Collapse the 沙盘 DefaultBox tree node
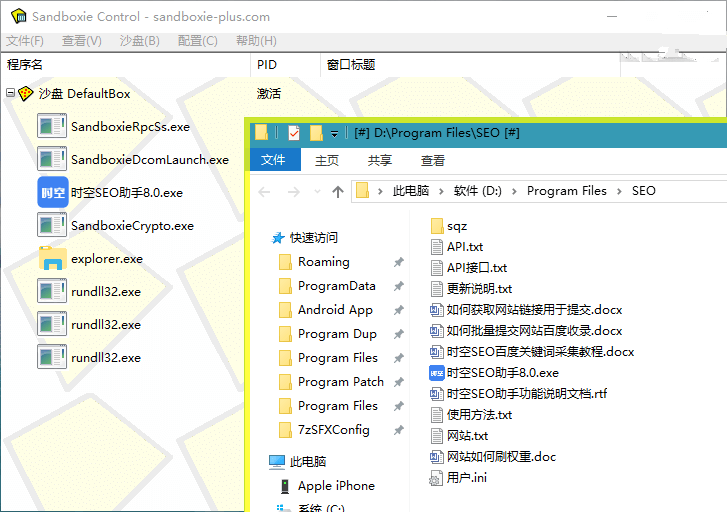This screenshot has width=727, height=512. coord(10,94)
